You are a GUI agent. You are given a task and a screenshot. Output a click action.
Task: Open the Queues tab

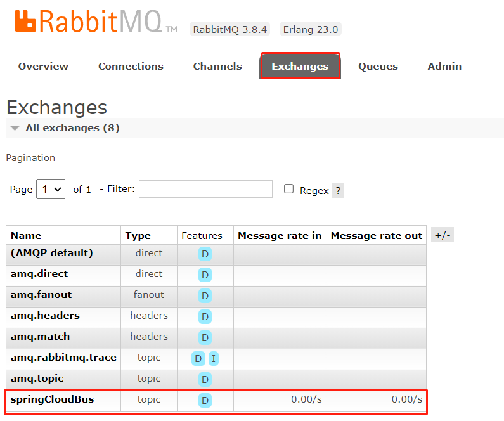click(x=378, y=66)
